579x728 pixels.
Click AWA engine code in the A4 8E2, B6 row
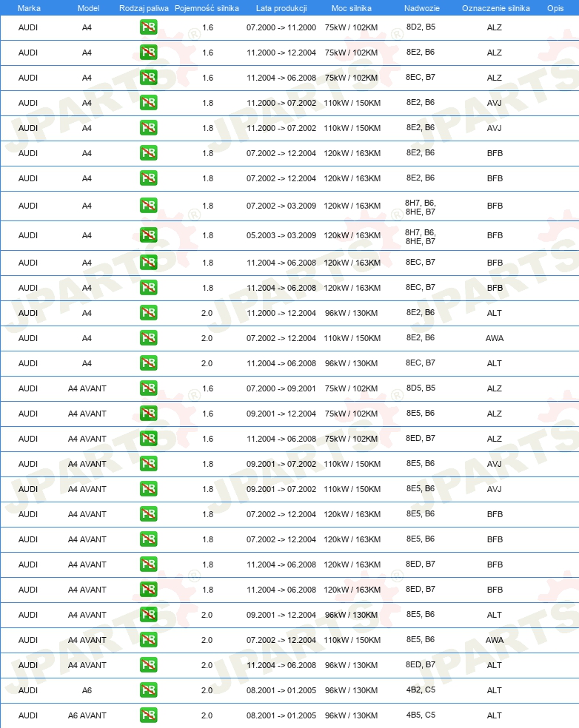pyautogui.click(x=495, y=338)
